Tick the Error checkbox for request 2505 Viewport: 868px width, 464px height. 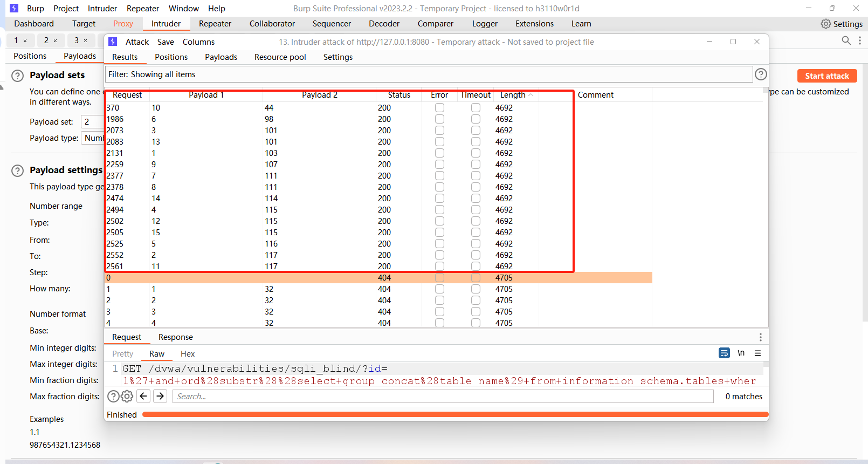point(440,233)
